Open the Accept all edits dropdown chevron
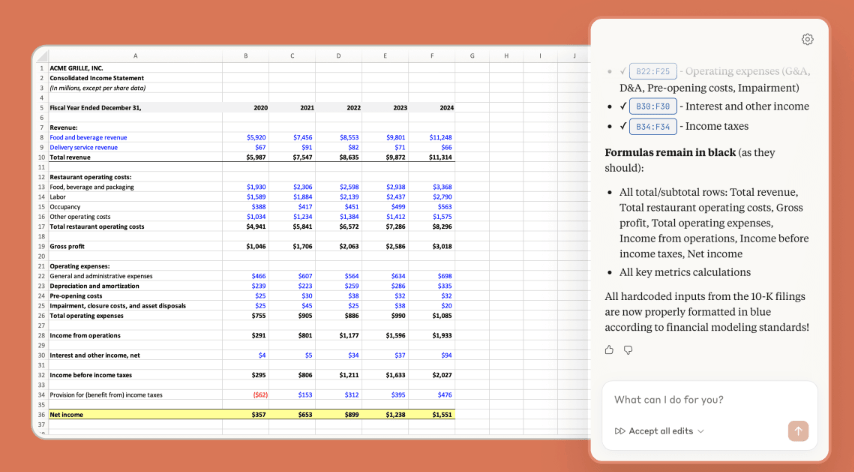This screenshot has height=472, width=854. click(x=701, y=431)
